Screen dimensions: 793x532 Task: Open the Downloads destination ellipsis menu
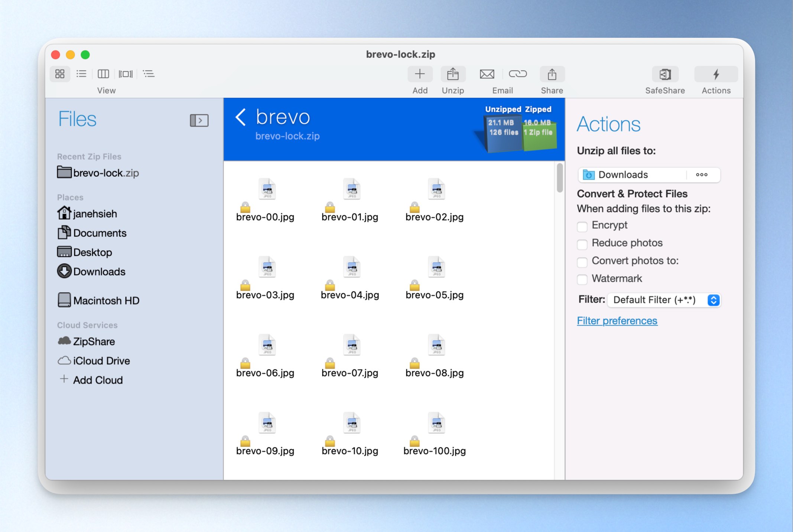click(702, 175)
